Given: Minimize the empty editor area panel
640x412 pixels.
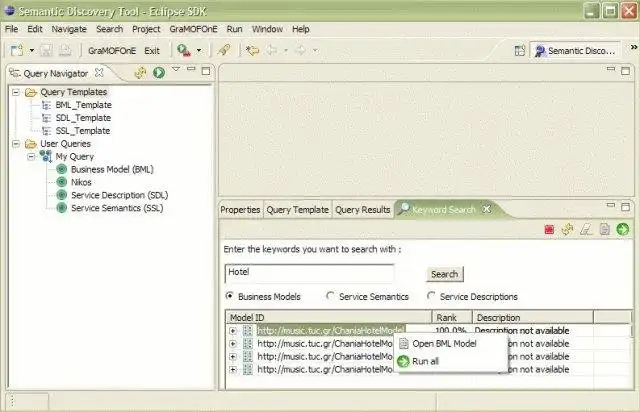Looking at the screenshot, I should point(611,69).
